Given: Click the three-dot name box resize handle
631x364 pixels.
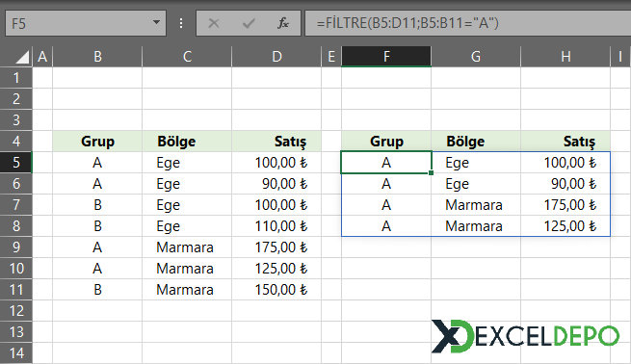Looking at the screenshot, I should pos(181,23).
